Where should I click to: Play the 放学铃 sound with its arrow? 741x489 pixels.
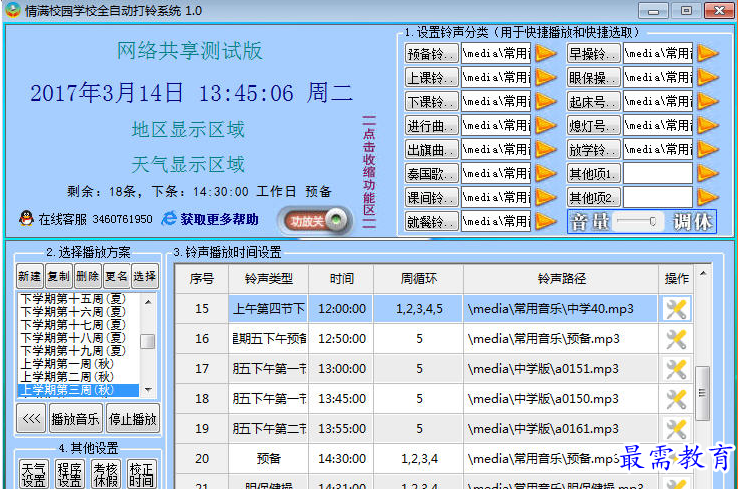707,149
